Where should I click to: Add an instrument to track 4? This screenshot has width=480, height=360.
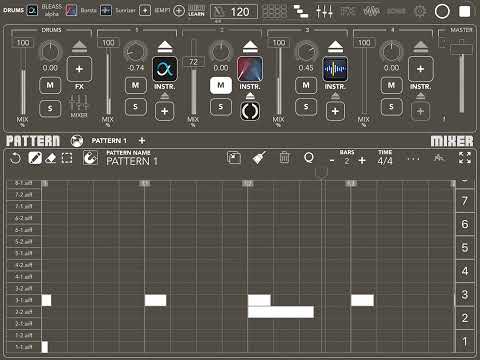pos(421,69)
